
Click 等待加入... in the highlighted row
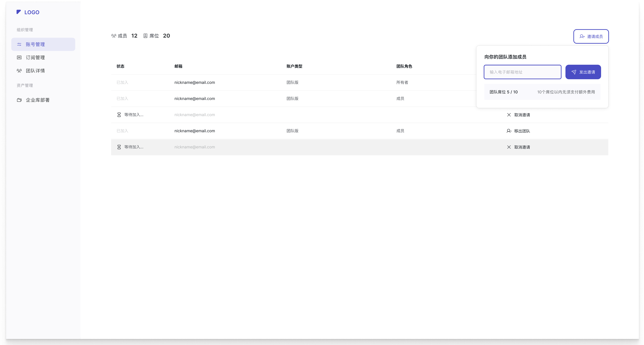tap(134, 147)
